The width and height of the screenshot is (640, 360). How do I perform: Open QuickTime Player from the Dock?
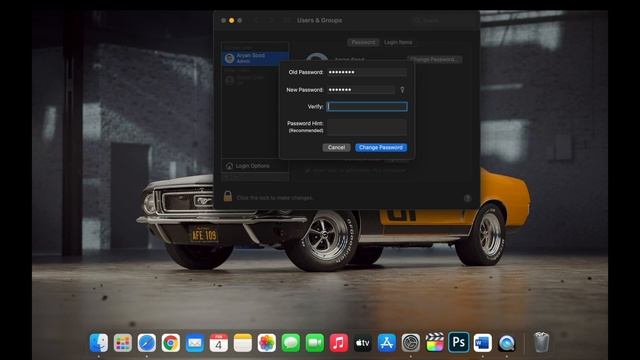point(507,342)
